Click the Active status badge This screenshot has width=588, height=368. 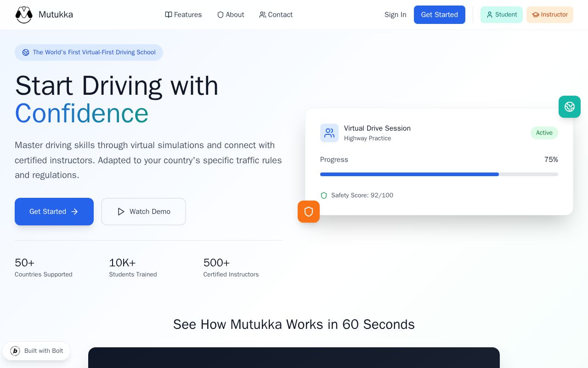click(544, 133)
